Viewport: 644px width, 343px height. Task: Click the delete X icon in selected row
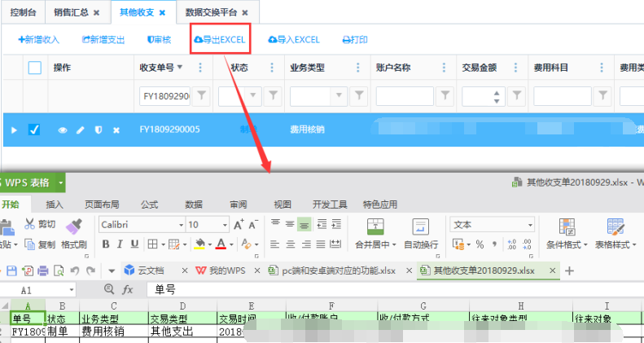116,130
